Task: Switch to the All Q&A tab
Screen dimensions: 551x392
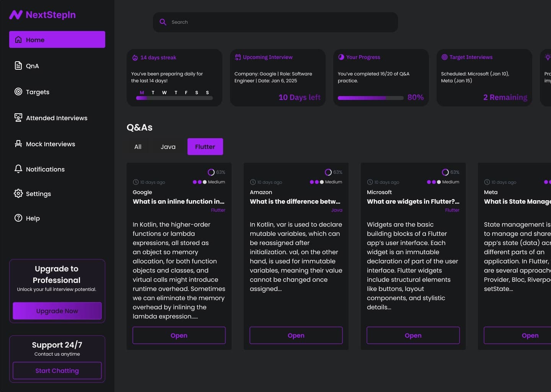Action: 138,147
